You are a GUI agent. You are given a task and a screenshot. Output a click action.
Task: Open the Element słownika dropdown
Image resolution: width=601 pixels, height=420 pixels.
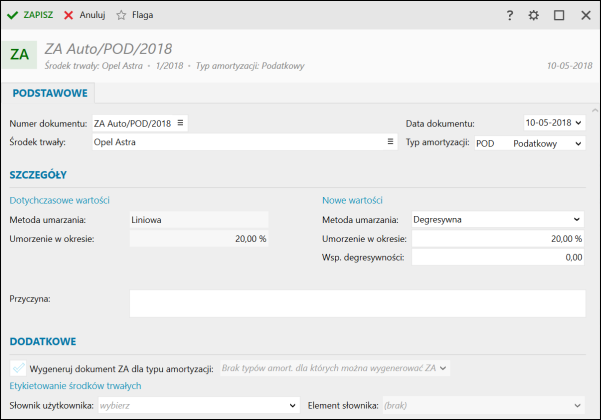(577, 405)
